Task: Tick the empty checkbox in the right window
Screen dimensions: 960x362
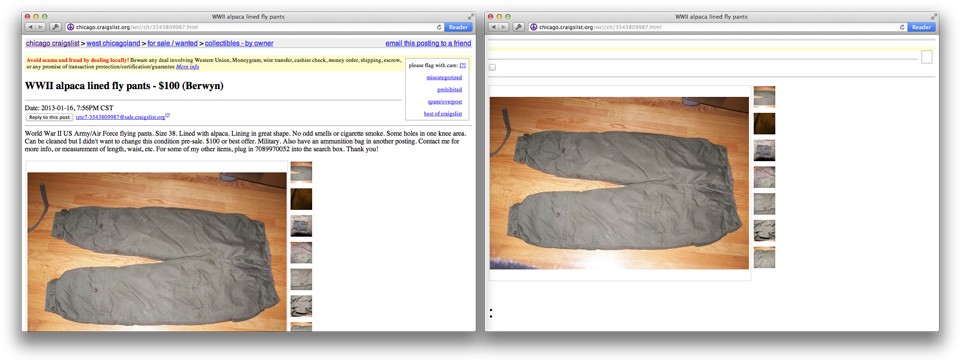Action: click(492, 67)
